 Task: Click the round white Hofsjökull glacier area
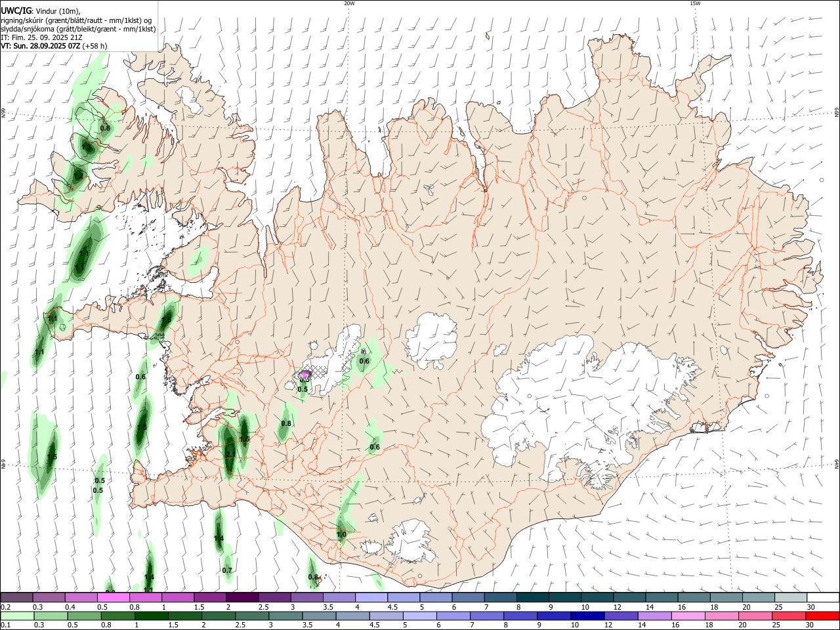(431, 340)
